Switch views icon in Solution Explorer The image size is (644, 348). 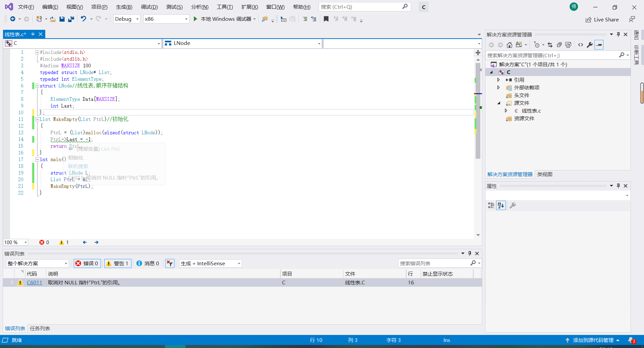(x=519, y=45)
